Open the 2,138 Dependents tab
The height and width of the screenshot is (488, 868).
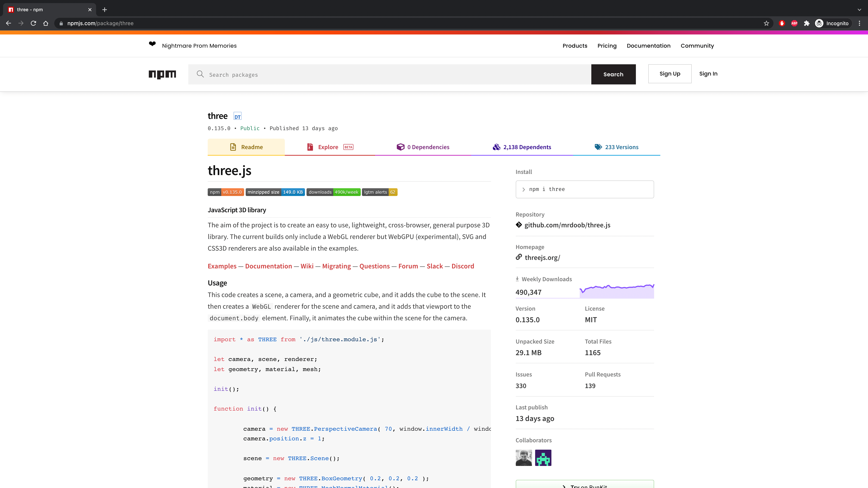pyautogui.click(x=522, y=147)
